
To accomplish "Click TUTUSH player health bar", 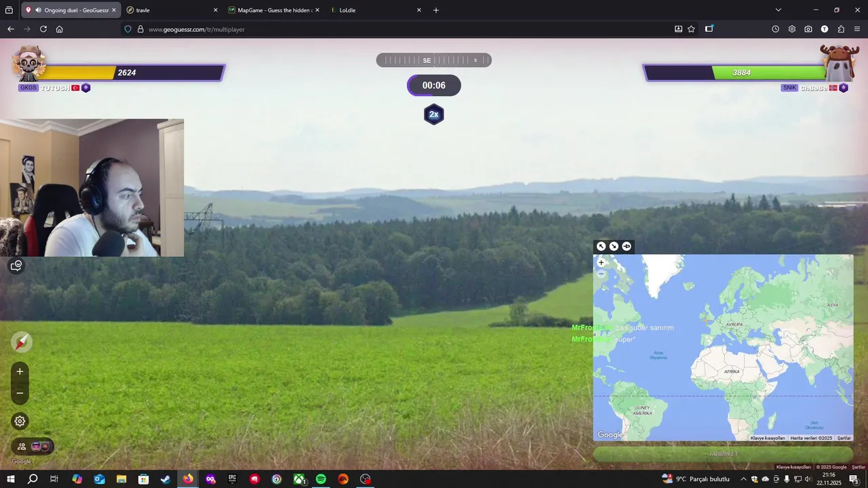I will click(x=133, y=73).
